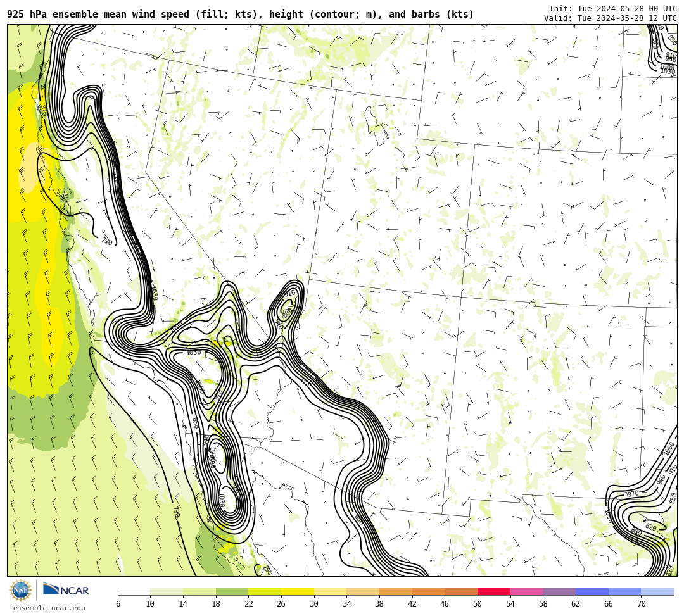The image size is (684, 616).
Task: Click the colorbar tick label 62
Action: [x=575, y=604]
